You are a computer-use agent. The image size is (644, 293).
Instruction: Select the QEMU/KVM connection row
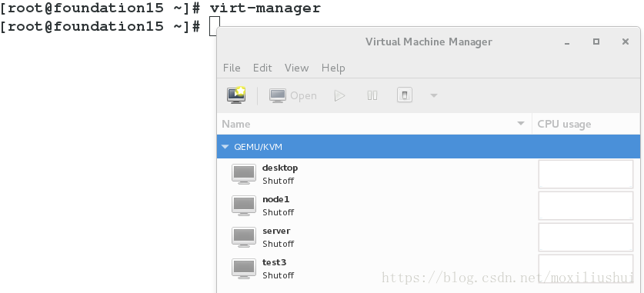429,146
